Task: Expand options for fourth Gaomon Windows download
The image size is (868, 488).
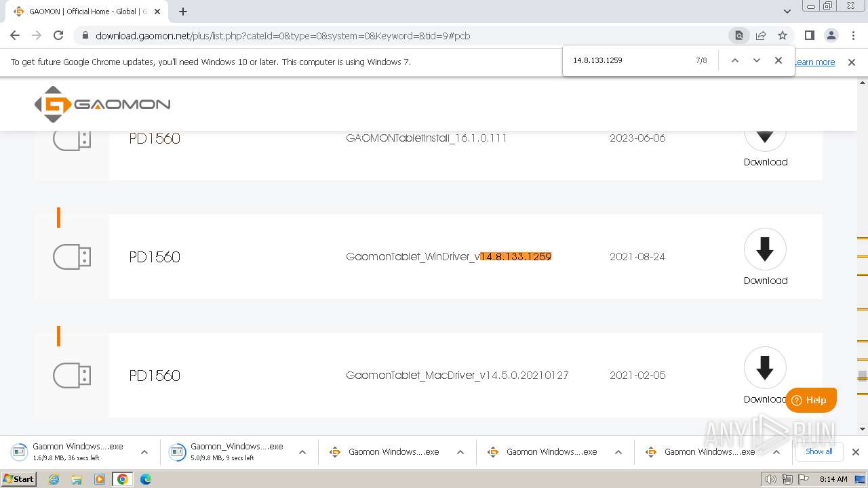Action: 618,452
